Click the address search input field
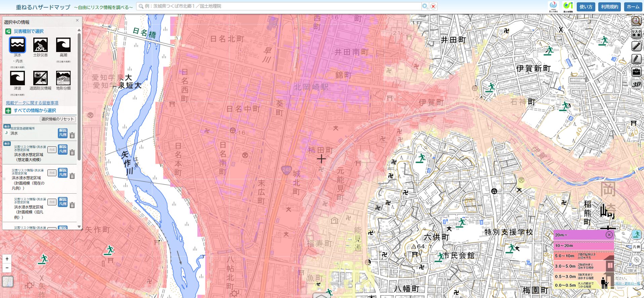The image size is (644, 298). click(x=279, y=6)
